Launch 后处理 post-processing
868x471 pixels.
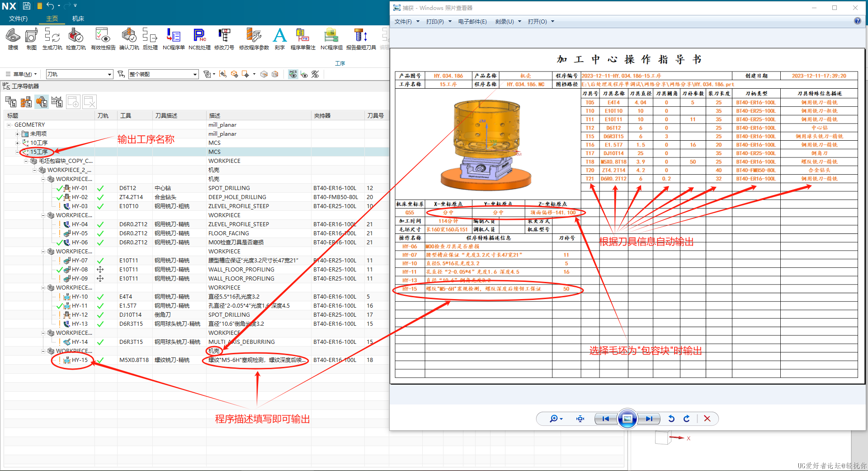click(150, 38)
